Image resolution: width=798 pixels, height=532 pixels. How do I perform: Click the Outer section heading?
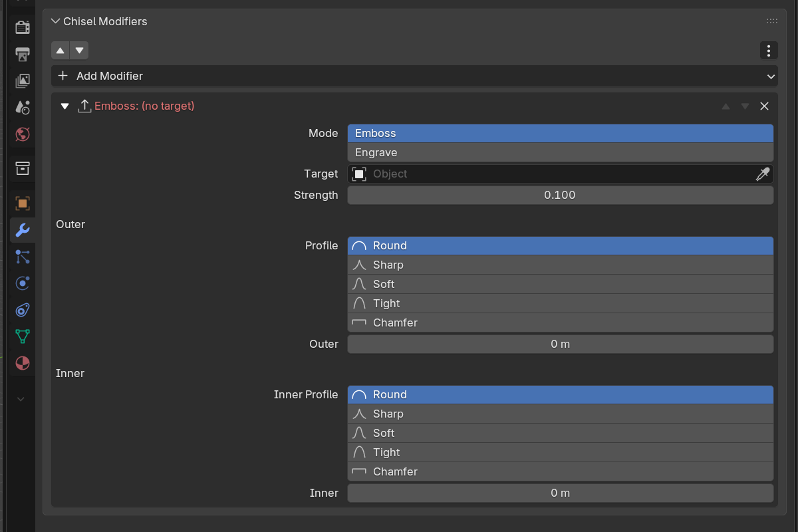point(70,224)
